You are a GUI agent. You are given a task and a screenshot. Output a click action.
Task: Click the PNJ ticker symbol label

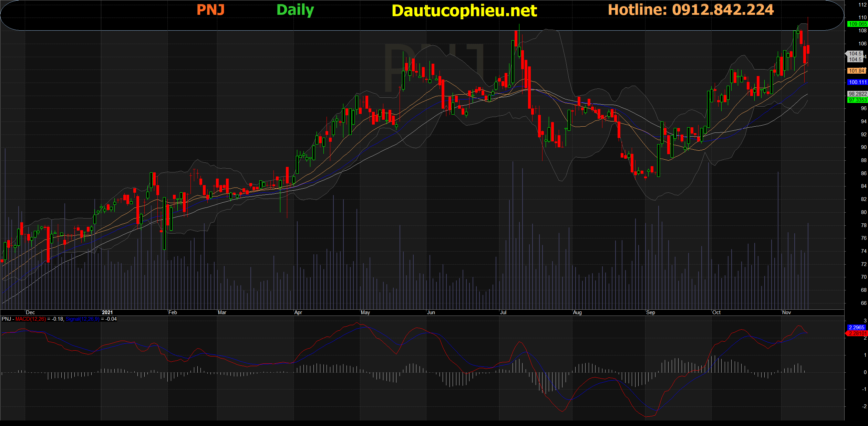click(x=210, y=10)
